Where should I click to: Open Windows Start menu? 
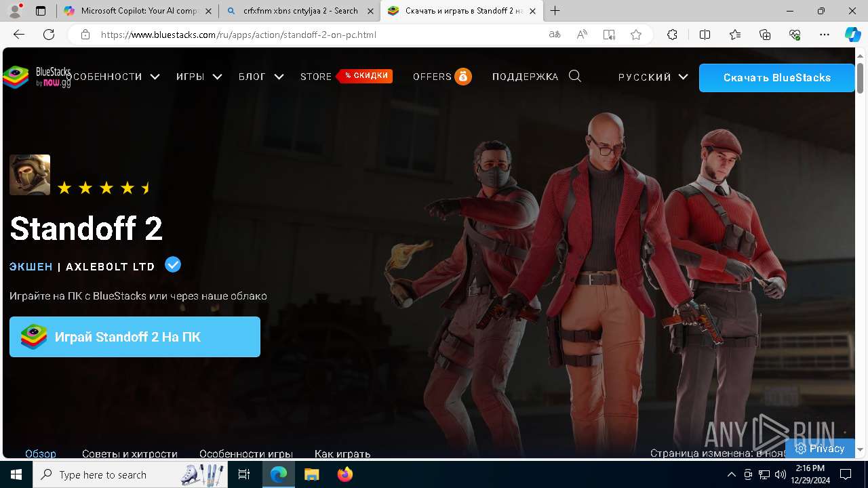click(16, 474)
